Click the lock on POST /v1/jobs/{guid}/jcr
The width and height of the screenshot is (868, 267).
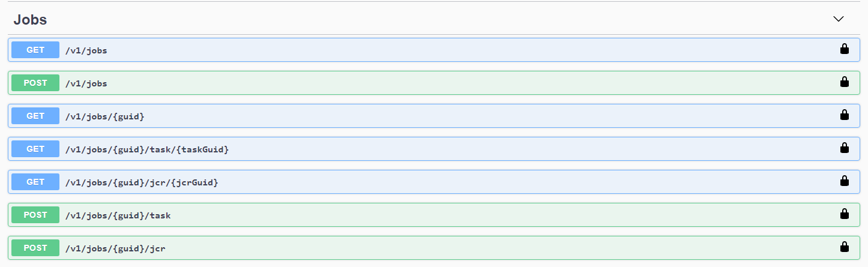844,247
